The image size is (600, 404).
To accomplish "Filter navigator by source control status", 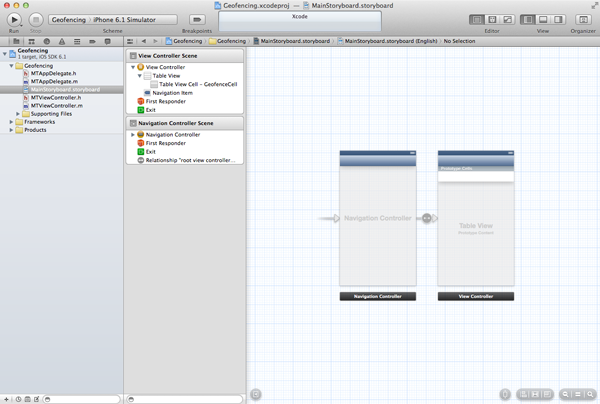I will (27, 399).
